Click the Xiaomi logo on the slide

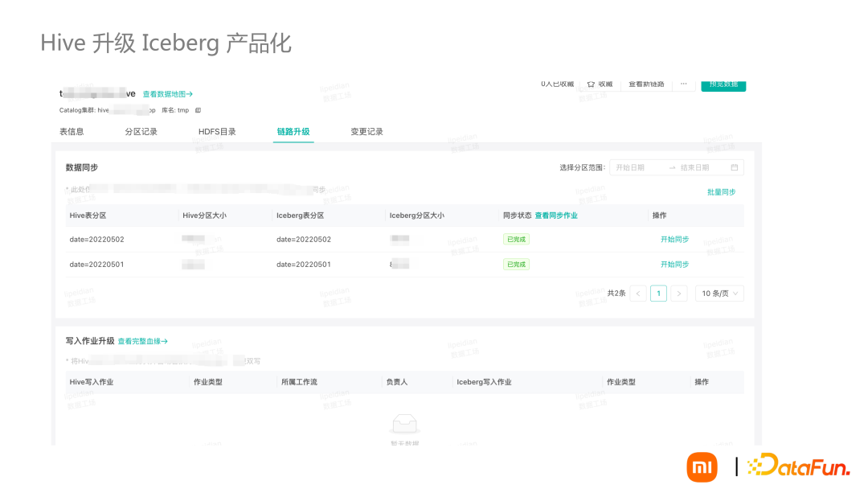coord(702,467)
